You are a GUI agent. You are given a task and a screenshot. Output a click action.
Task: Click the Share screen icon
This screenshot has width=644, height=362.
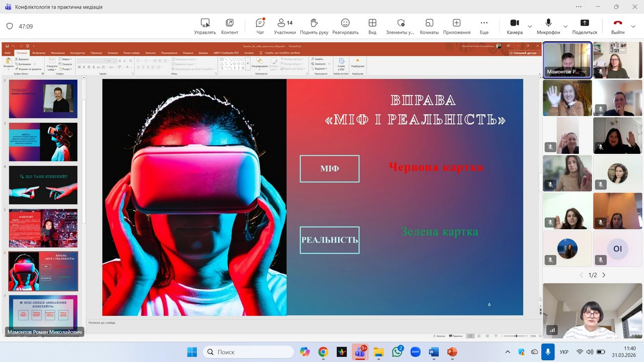(x=584, y=26)
